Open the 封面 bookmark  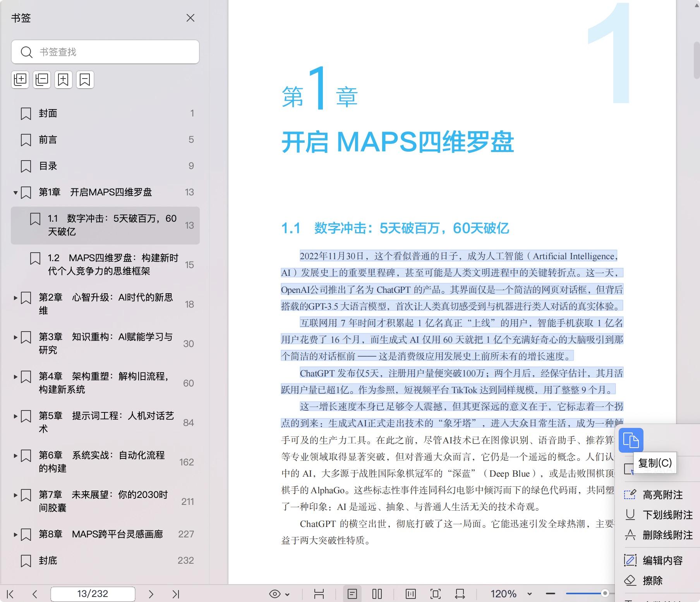[105, 113]
